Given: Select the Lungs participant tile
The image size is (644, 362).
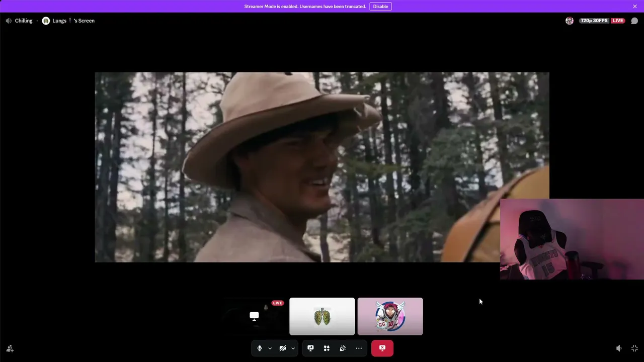Looking at the screenshot, I should (322, 316).
